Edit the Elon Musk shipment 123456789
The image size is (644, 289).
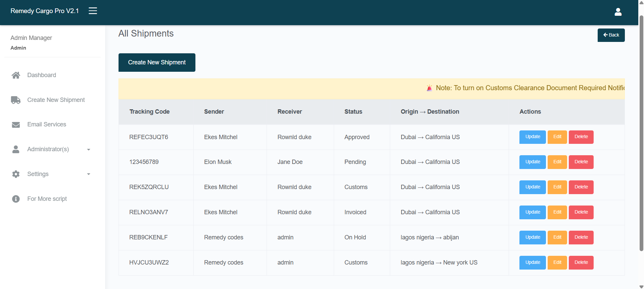click(x=557, y=162)
